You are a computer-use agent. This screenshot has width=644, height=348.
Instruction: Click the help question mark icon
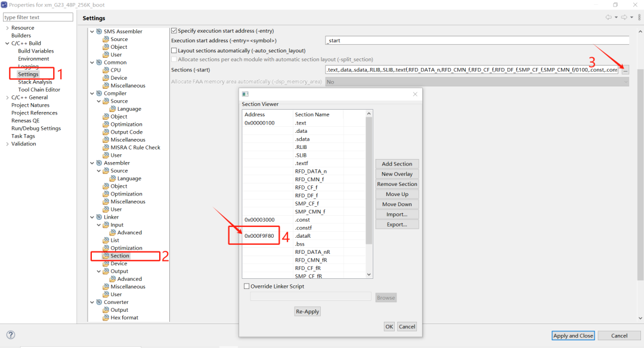tap(11, 335)
